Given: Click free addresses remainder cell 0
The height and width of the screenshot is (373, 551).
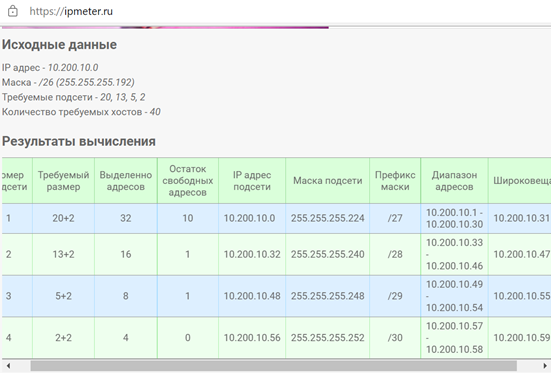Looking at the screenshot, I should (188, 338).
